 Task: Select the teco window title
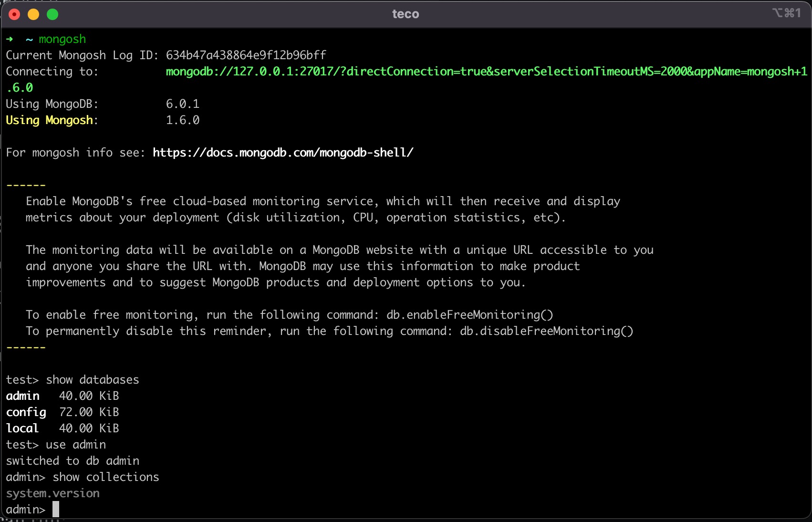(x=406, y=14)
